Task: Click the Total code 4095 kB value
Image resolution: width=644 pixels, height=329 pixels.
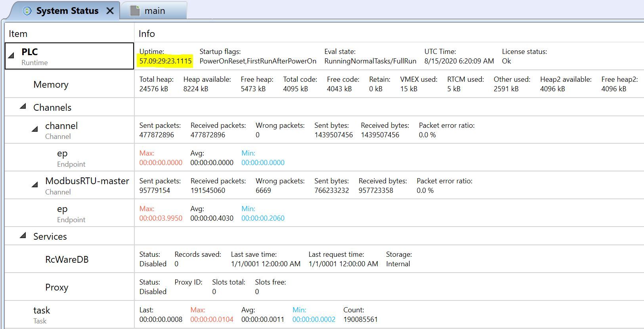Action: [295, 89]
